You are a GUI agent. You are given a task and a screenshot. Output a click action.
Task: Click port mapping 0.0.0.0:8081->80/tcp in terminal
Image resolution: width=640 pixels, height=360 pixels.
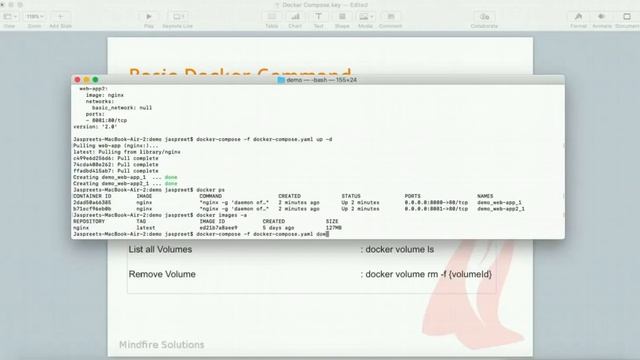(436, 209)
